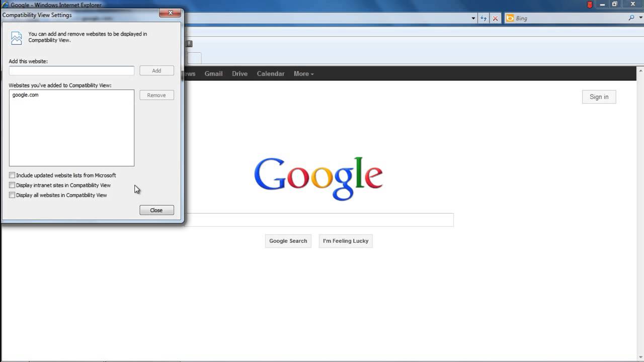Screen dimensions: 644x362
Task: Open Calendar from the Google bar
Action: coord(271,73)
